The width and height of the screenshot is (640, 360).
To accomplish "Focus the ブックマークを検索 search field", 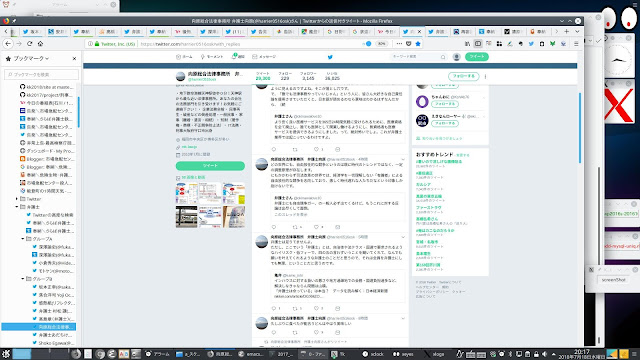I will tap(41, 74).
